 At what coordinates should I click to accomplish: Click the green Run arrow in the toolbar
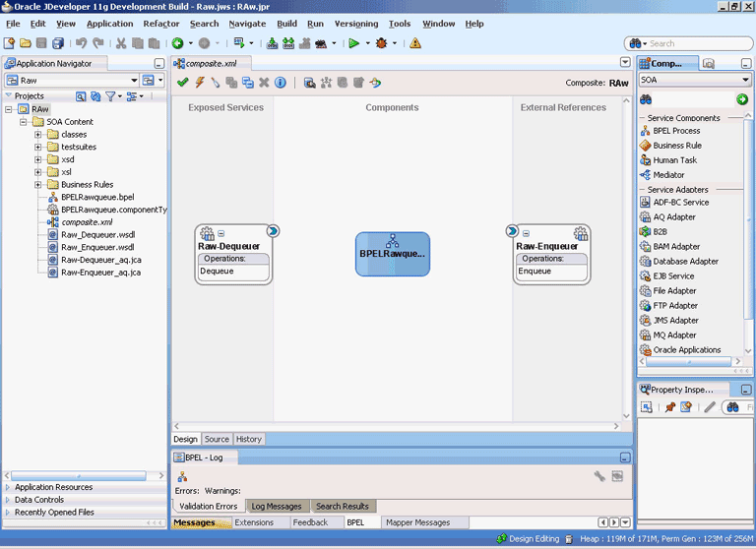(353, 43)
